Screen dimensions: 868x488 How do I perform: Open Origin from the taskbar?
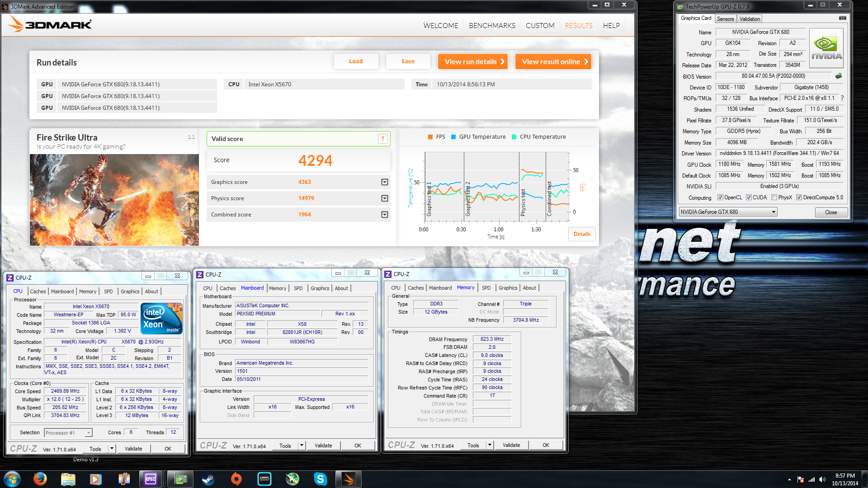point(236,479)
